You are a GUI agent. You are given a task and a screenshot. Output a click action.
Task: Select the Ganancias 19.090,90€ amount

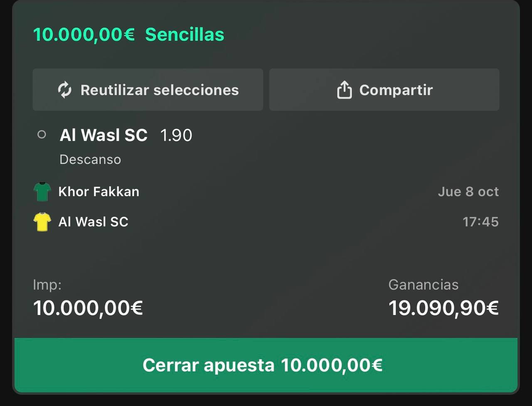pyautogui.click(x=443, y=308)
